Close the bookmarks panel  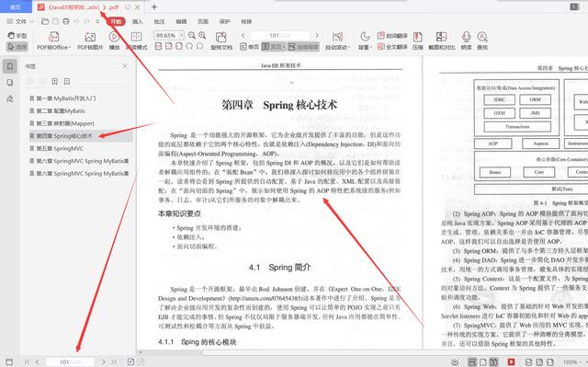(x=125, y=66)
